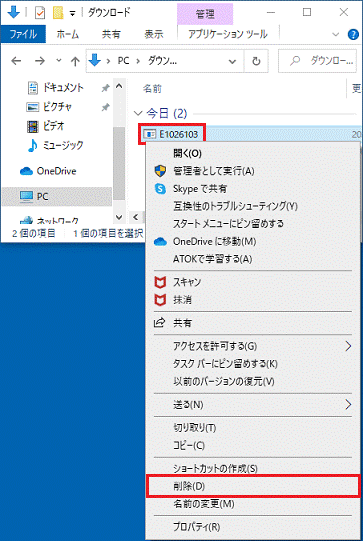Switch to the 表示 ribbon tab
The height and width of the screenshot is (541, 363).
point(154,35)
